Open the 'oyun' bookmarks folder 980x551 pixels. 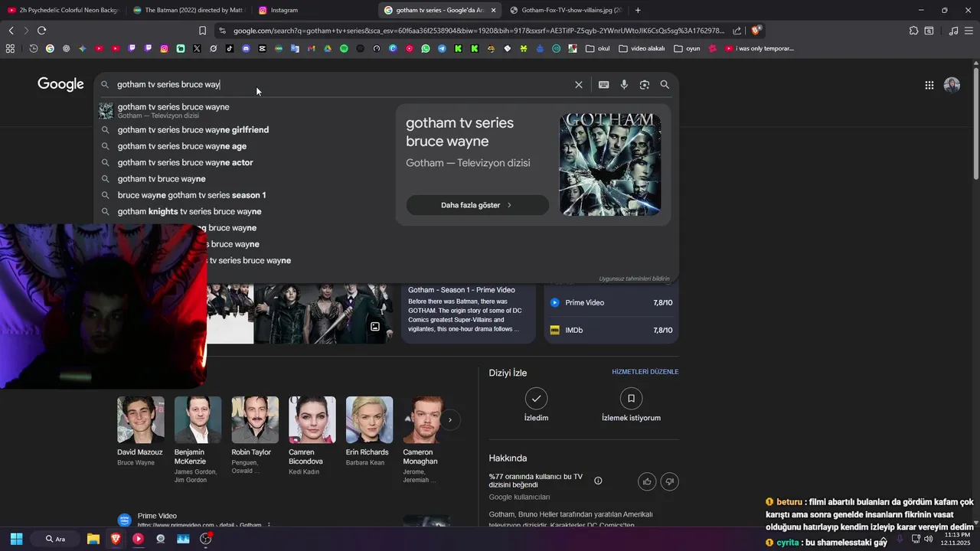click(x=687, y=48)
